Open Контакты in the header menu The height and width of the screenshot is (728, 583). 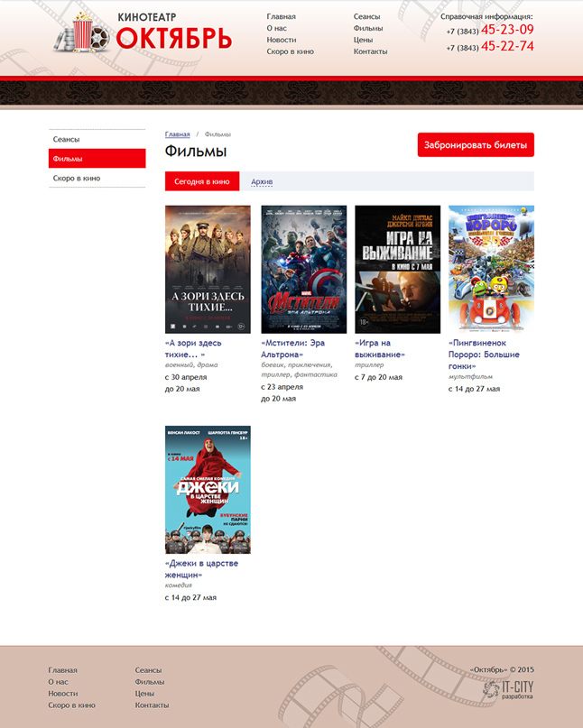click(x=370, y=51)
